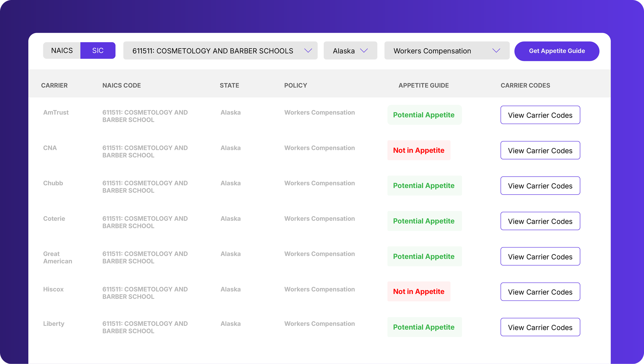This screenshot has width=644, height=364.
Task: Click the chevron in policy type dropdown
Action: [x=496, y=51]
